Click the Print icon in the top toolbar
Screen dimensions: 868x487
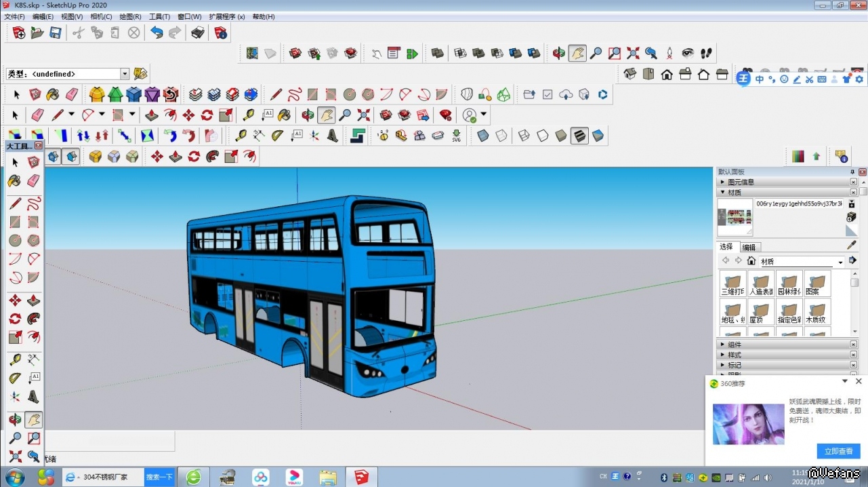tap(198, 33)
